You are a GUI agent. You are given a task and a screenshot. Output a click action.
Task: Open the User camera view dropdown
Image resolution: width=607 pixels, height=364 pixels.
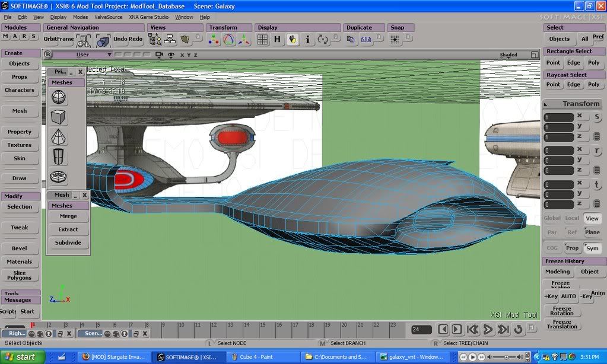82,55
